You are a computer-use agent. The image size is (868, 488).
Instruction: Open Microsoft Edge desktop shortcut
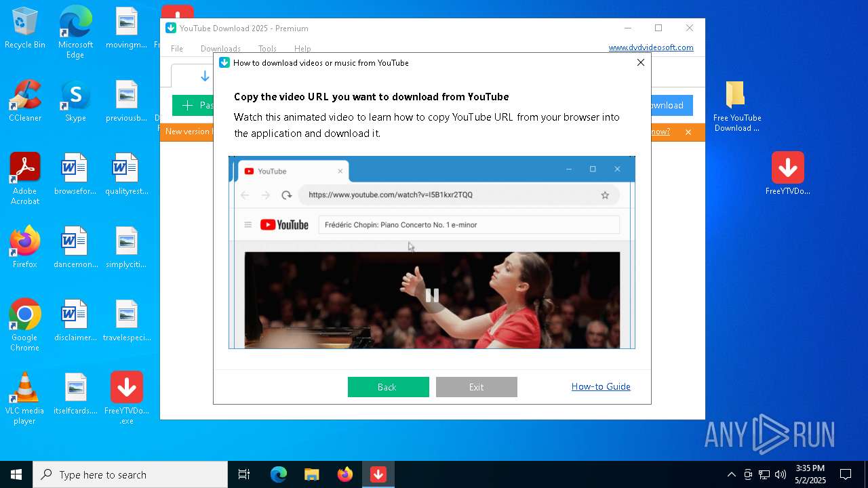(75, 33)
